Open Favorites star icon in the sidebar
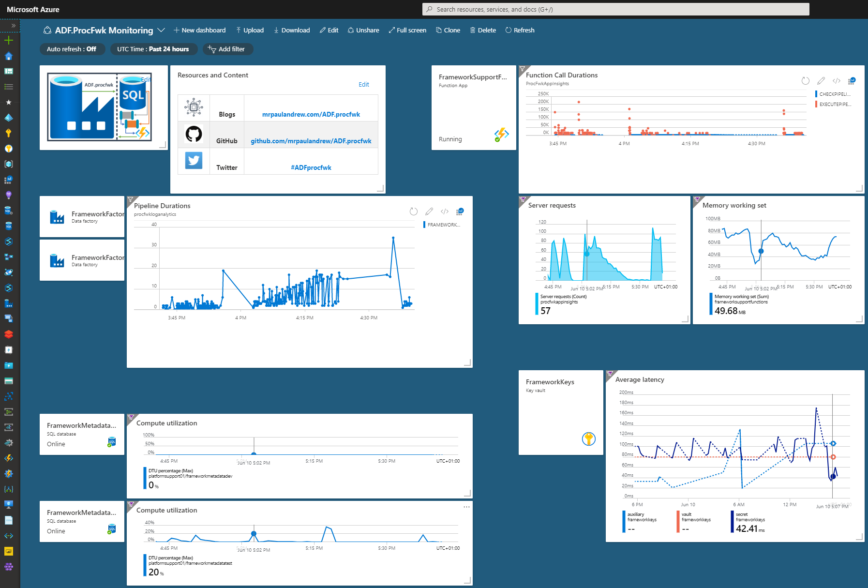The width and height of the screenshot is (868, 588). (9, 102)
